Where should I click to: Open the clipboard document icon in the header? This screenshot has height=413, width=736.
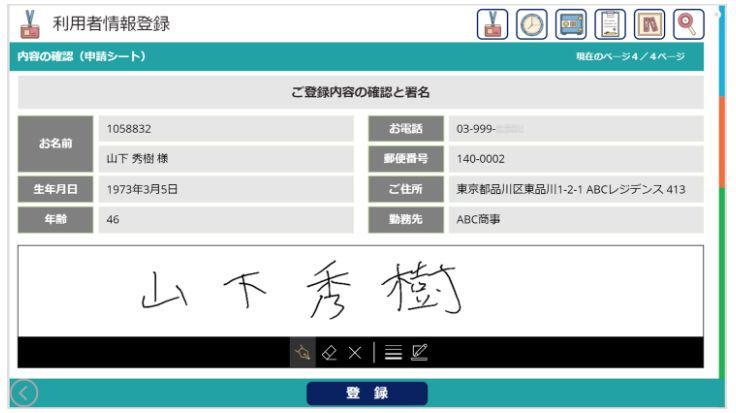(610, 24)
